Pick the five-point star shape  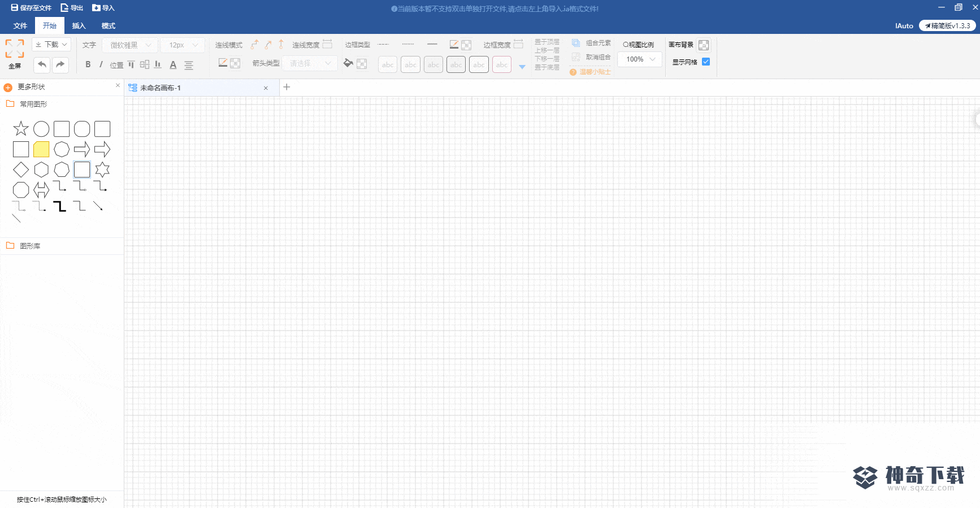pyautogui.click(x=21, y=129)
